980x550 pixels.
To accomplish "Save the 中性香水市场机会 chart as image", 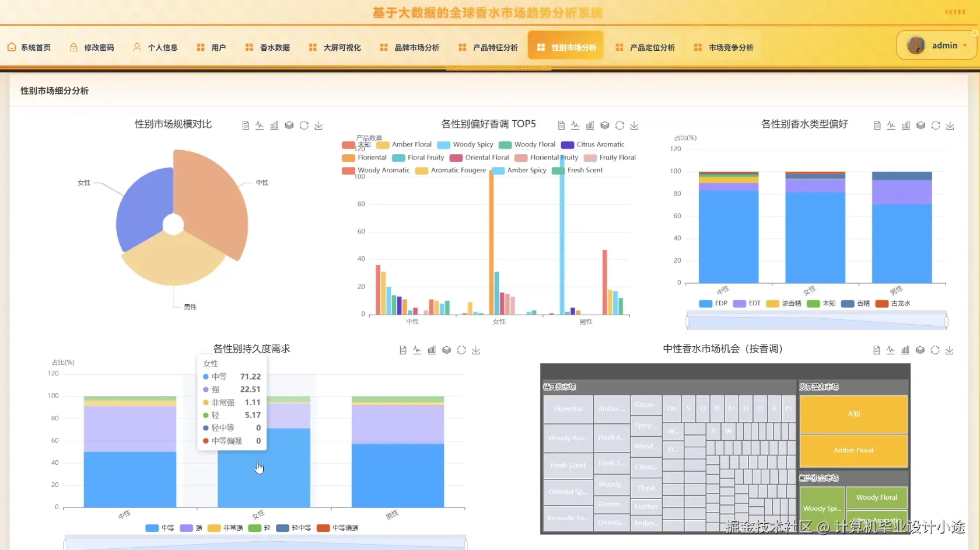I will [x=950, y=350].
